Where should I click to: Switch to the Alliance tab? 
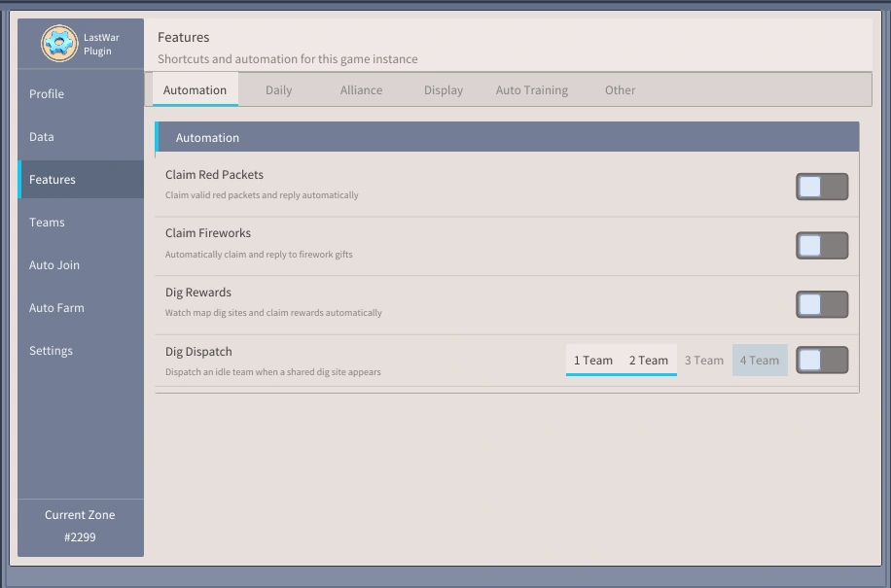tap(361, 89)
